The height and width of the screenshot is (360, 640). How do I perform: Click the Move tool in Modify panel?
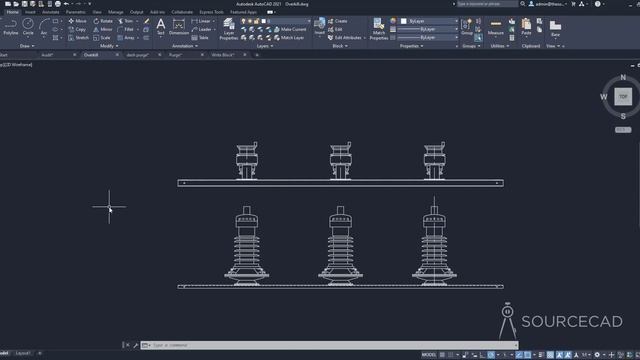click(x=77, y=21)
